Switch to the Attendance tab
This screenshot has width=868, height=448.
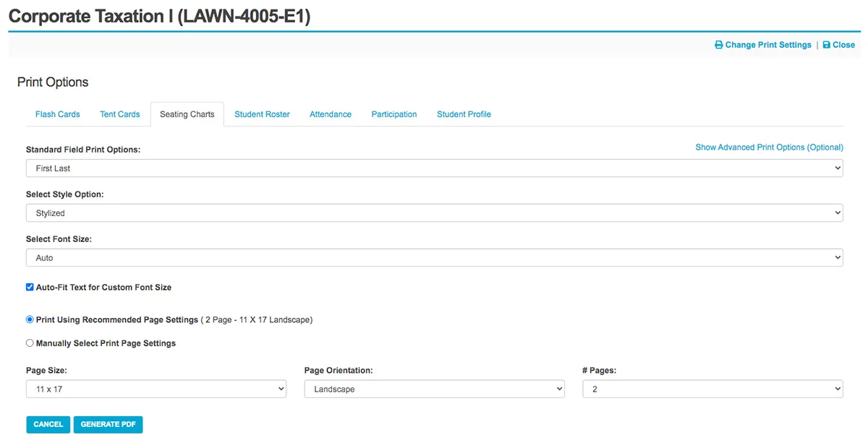(x=331, y=114)
